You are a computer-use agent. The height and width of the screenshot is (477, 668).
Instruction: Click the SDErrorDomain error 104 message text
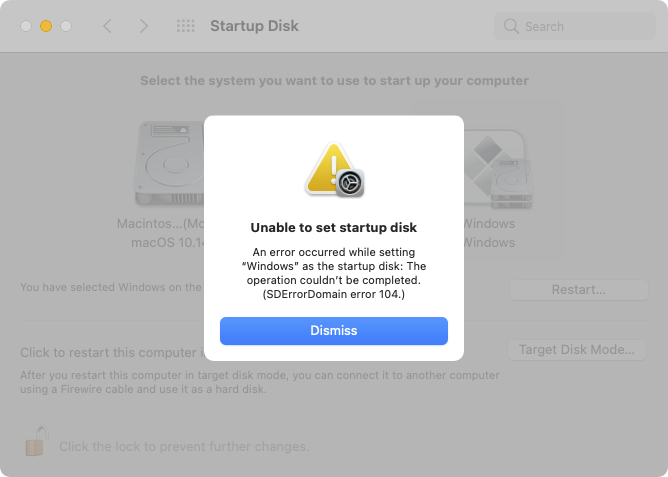[333, 294]
